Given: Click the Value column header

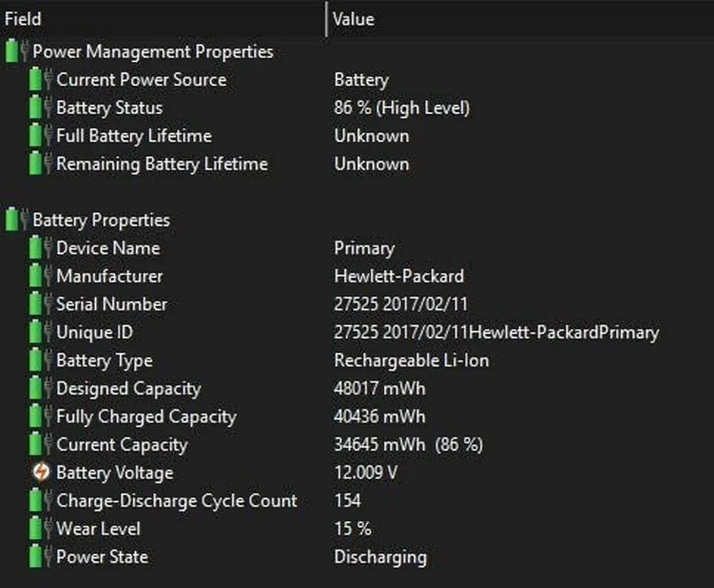Looking at the screenshot, I should pos(353,19).
